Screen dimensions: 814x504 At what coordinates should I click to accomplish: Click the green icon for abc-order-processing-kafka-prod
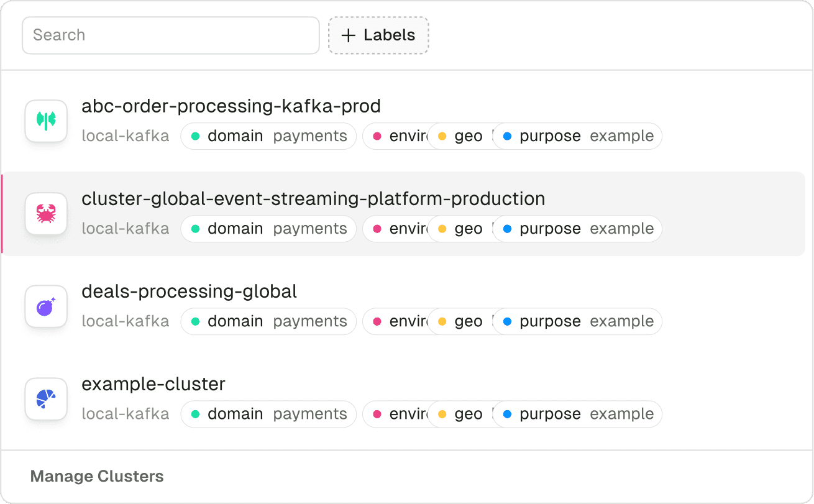(x=46, y=121)
